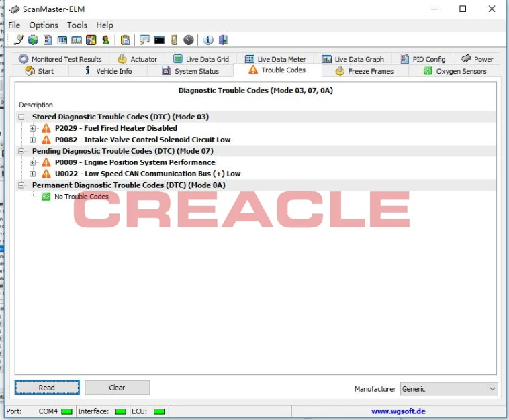Click the Read button
This screenshot has height=420, width=509.
[47, 388]
